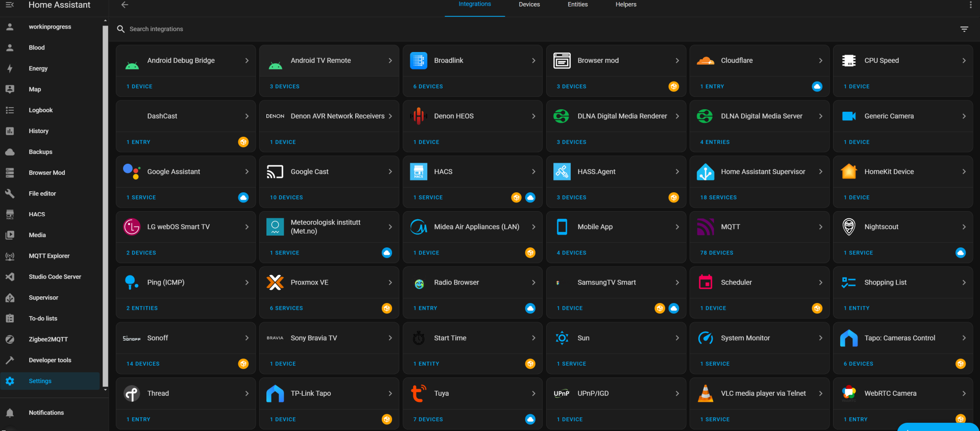Expand Android Debug Bridge via chevron
Image resolution: width=980 pixels, height=431 pixels.
coord(247,61)
